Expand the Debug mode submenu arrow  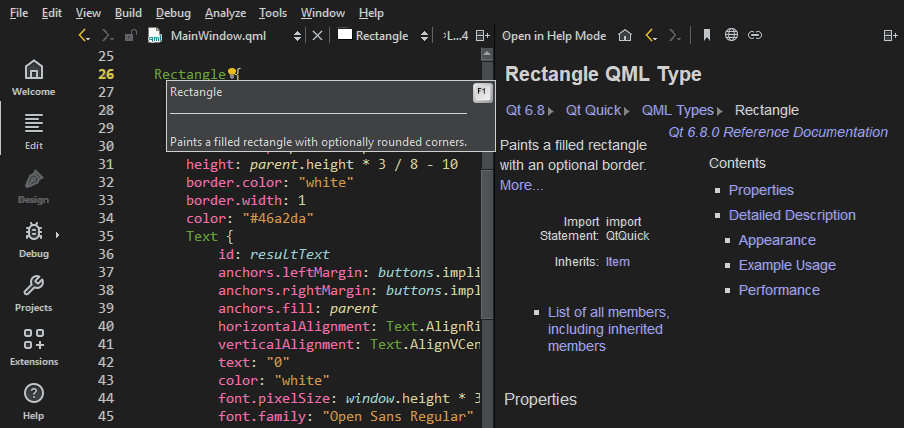tap(57, 235)
